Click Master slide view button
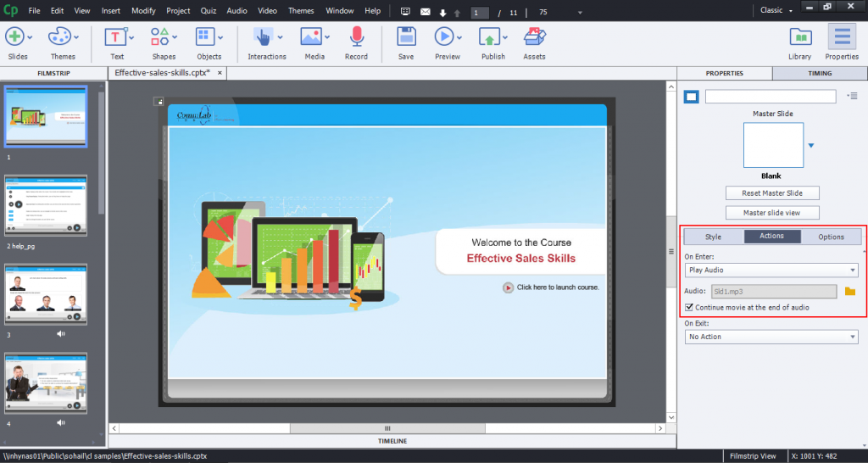Viewport: 868px width, 463px height. pos(772,213)
